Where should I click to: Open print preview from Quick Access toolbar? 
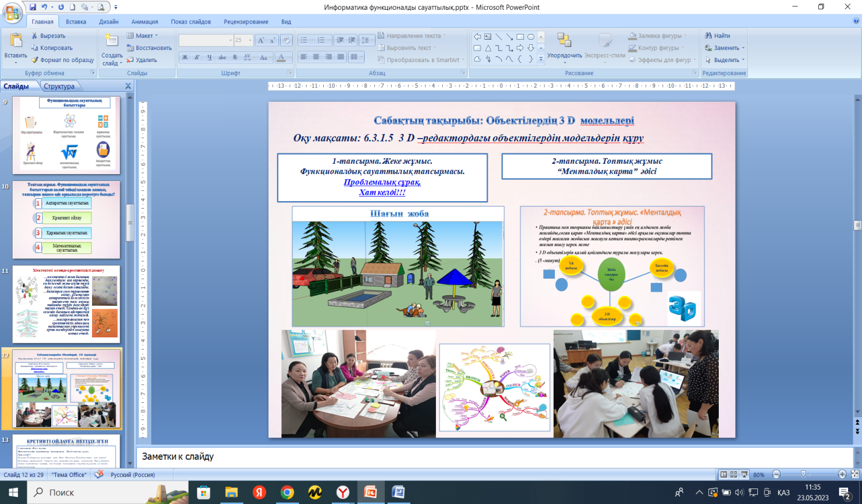point(101,7)
